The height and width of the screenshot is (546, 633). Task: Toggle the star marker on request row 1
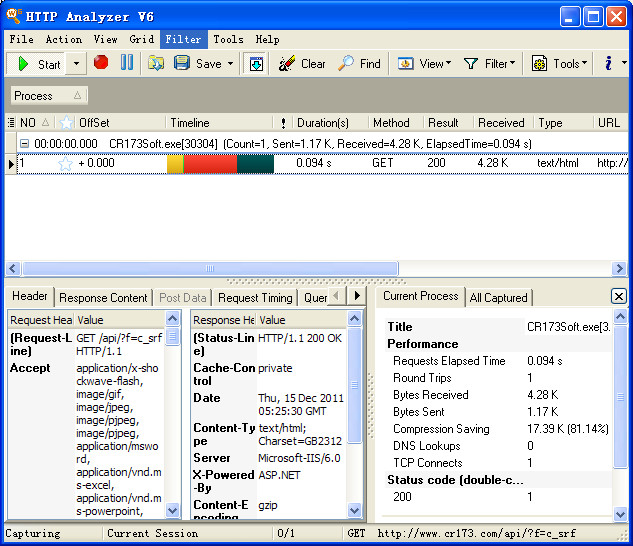coord(66,163)
